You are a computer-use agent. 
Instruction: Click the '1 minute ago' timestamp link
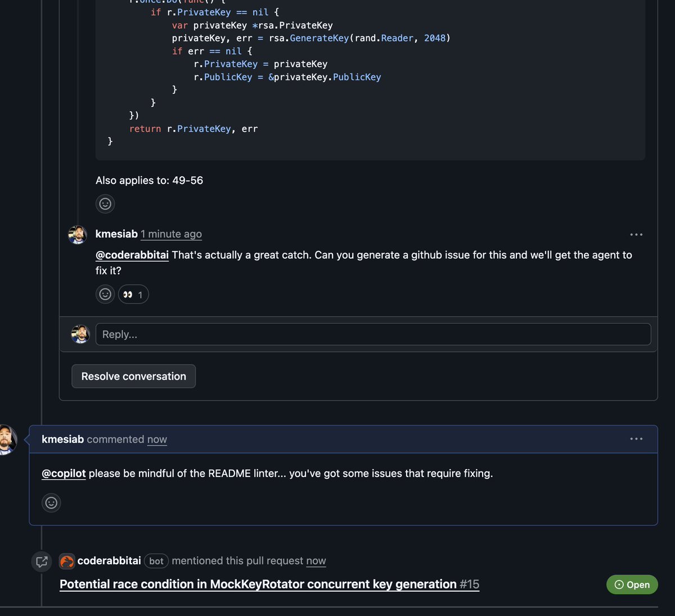click(x=171, y=234)
